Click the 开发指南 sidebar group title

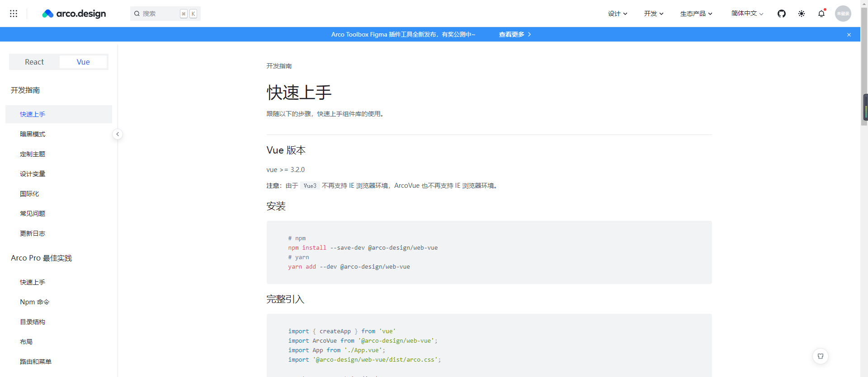(x=25, y=90)
